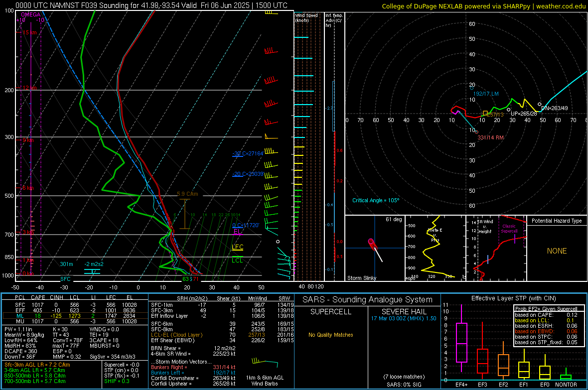Image resolution: width=588 pixels, height=390 pixels.
Task: Click the SARS: 0% SIG summary
Action: [x=404, y=385]
